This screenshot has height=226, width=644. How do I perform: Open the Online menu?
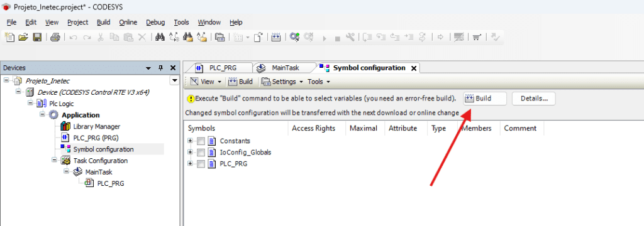point(128,22)
